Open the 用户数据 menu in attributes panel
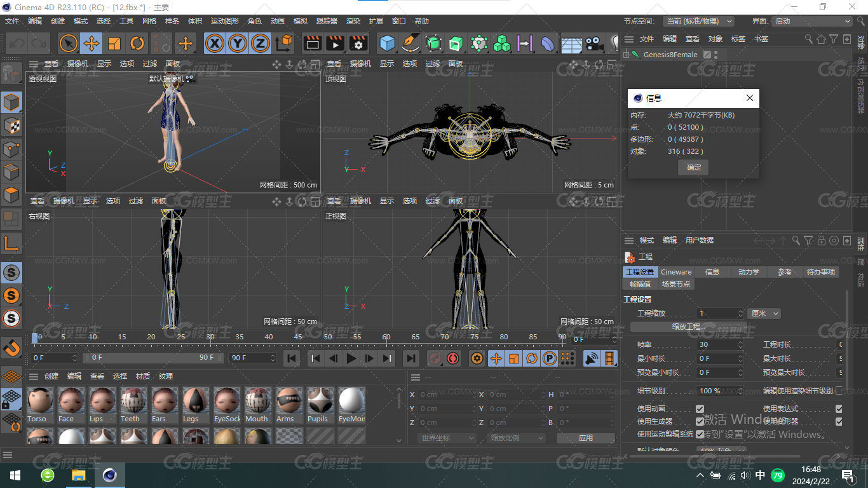 (699, 240)
